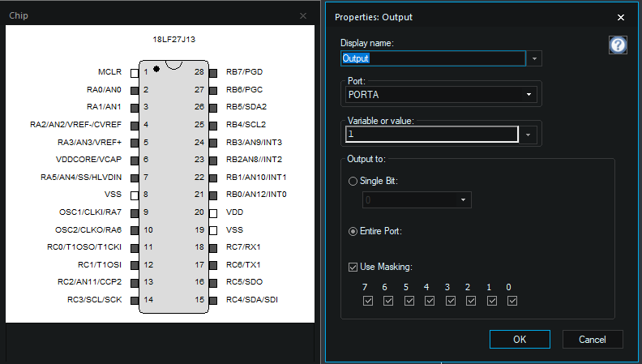
Task: Uncheck mask bit 0 checkbox
Action: click(512, 301)
